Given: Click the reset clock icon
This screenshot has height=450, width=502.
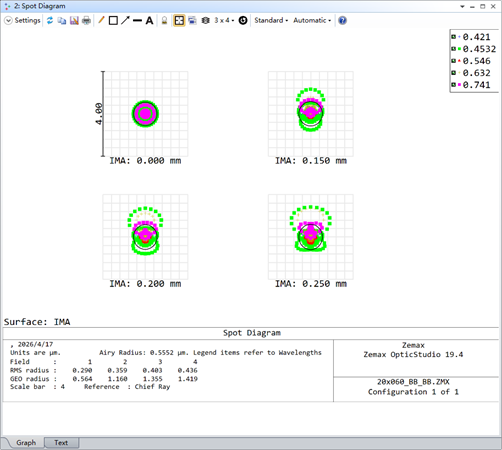Looking at the screenshot, I should (x=243, y=21).
